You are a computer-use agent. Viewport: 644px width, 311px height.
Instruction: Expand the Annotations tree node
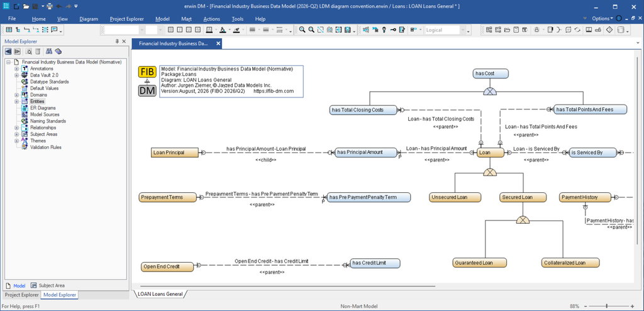click(16, 68)
